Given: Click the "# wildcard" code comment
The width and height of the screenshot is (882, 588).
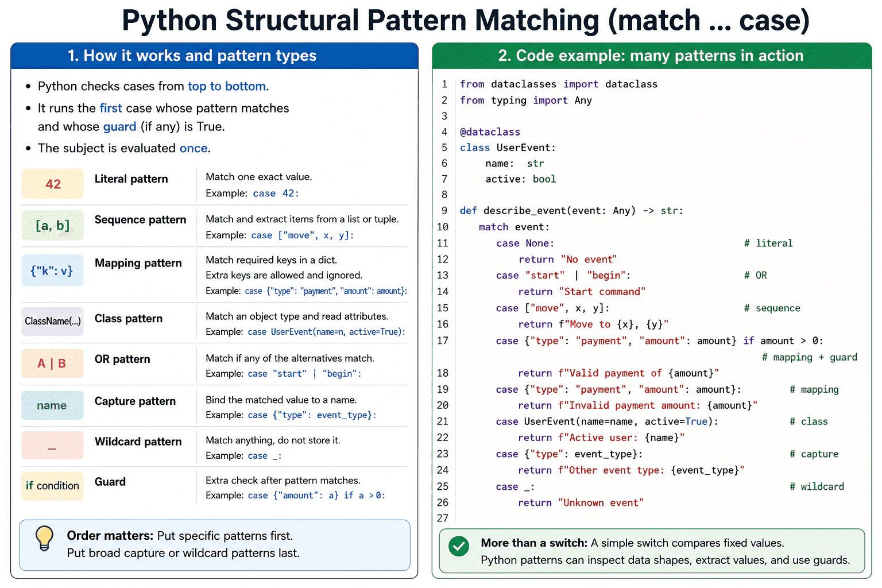Looking at the screenshot, I should coord(817,487).
